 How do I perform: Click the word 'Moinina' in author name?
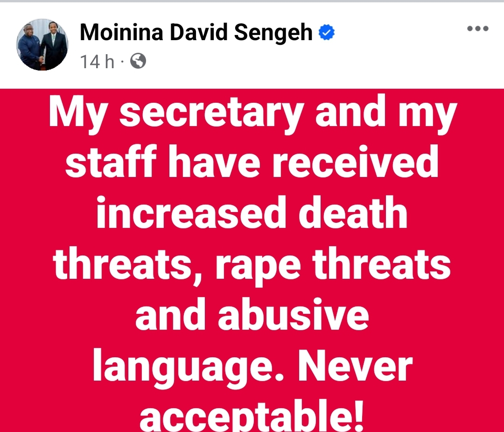coord(121,33)
